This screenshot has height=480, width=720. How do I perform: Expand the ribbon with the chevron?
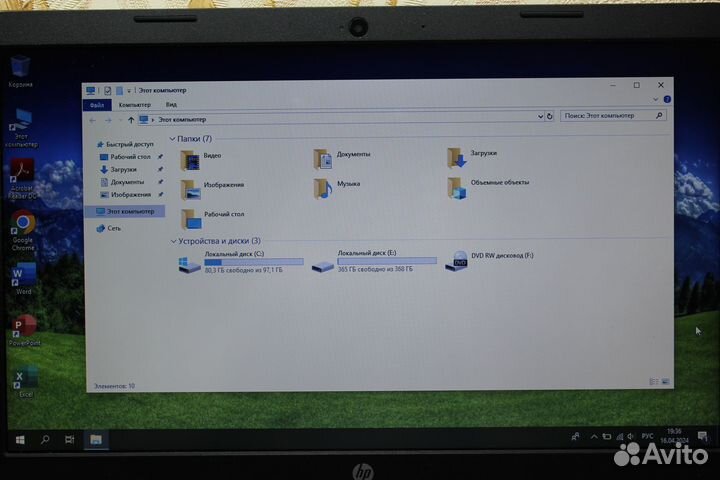point(655,99)
